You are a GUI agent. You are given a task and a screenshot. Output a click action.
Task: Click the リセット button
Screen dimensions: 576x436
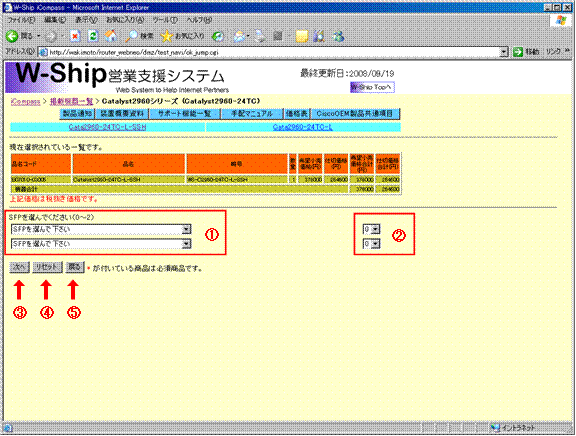47,267
